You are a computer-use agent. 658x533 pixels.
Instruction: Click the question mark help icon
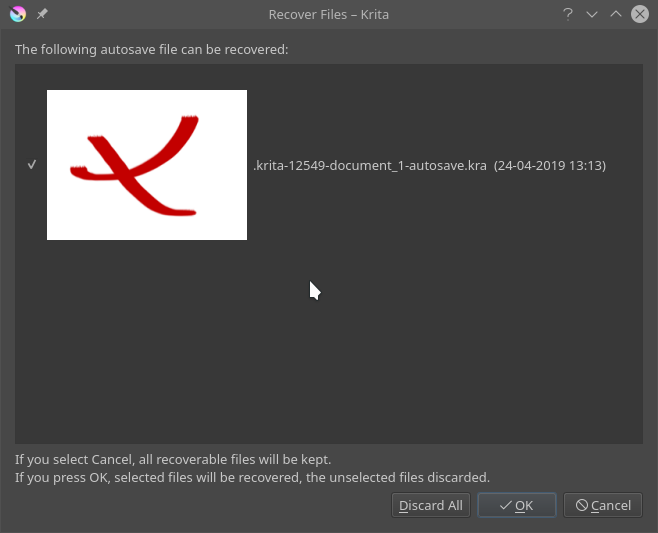[568, 14]
